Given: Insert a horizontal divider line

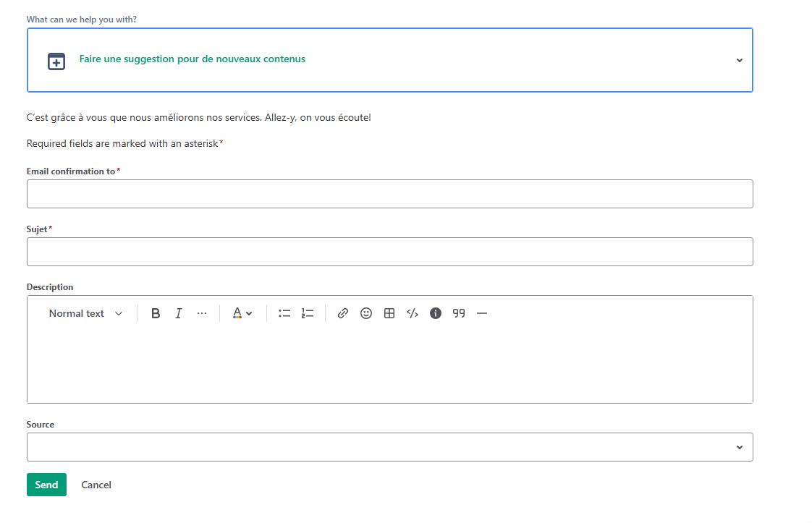Looking at the screenshot, I should [482, 313].
